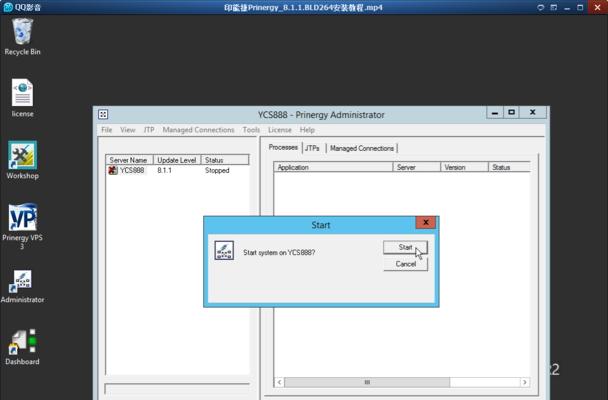Minimize the QQ player window
The image size is (608, 400).
click(x=567, y=7)
